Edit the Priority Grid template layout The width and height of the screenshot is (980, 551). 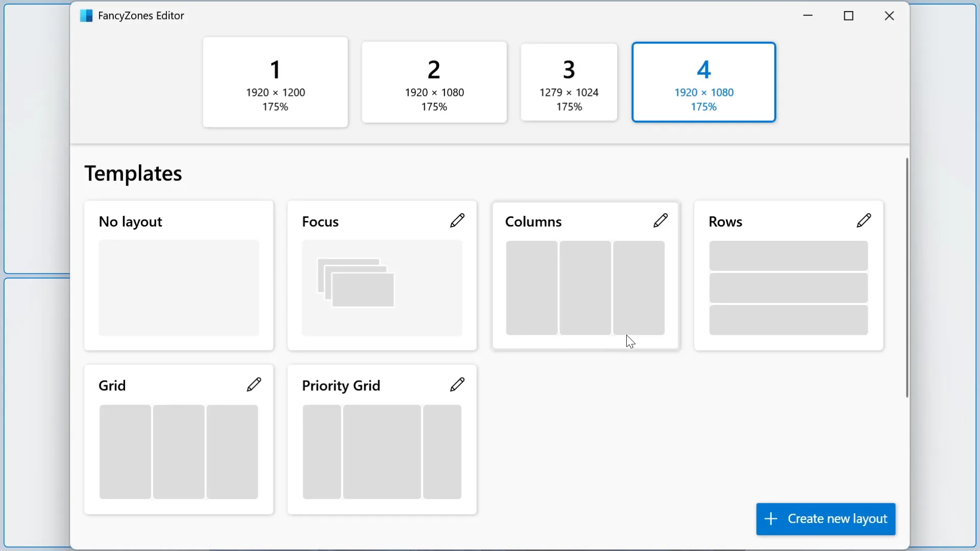click(x=457, y=384)
